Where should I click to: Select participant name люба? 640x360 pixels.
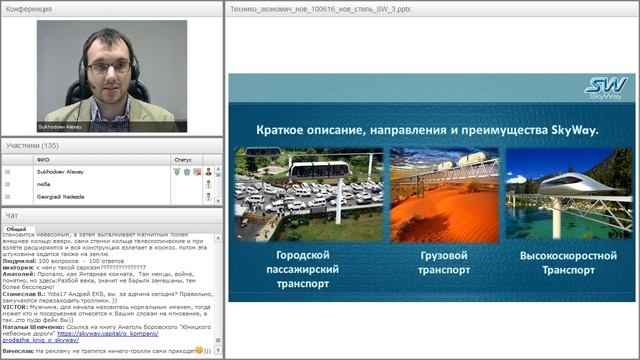43,184
